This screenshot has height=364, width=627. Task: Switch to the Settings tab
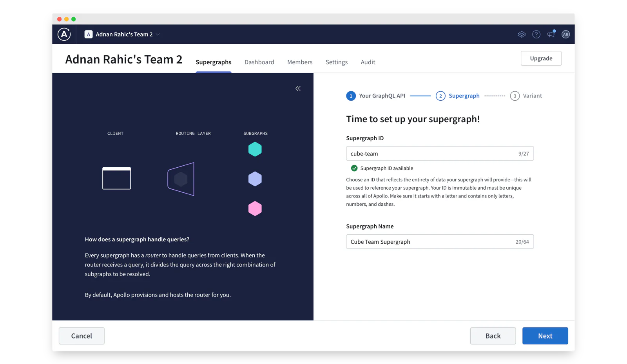coord(337,62)
